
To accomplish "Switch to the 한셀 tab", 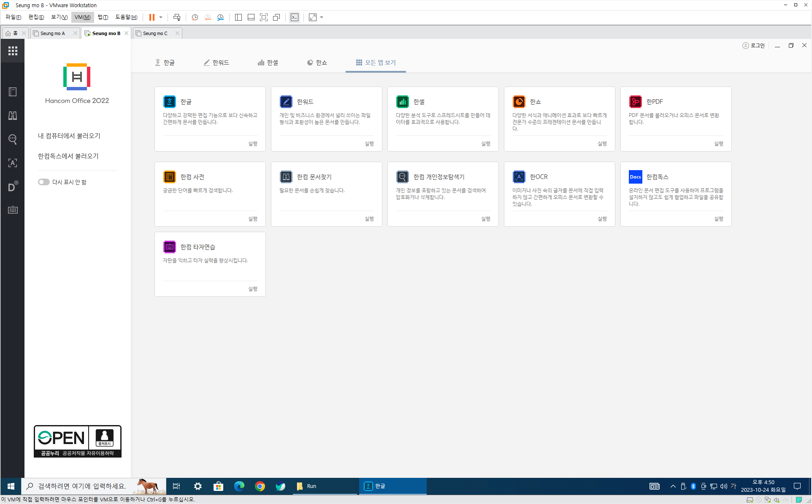I will [268, 62].
